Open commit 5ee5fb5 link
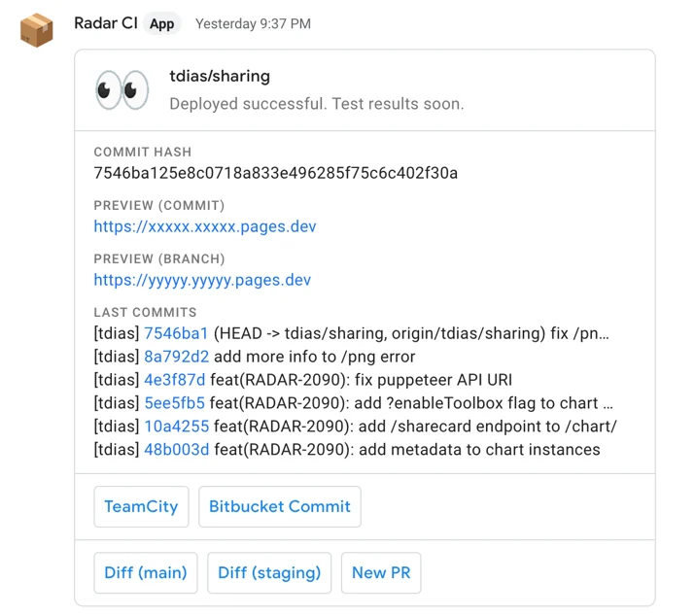 click(175, 403)
